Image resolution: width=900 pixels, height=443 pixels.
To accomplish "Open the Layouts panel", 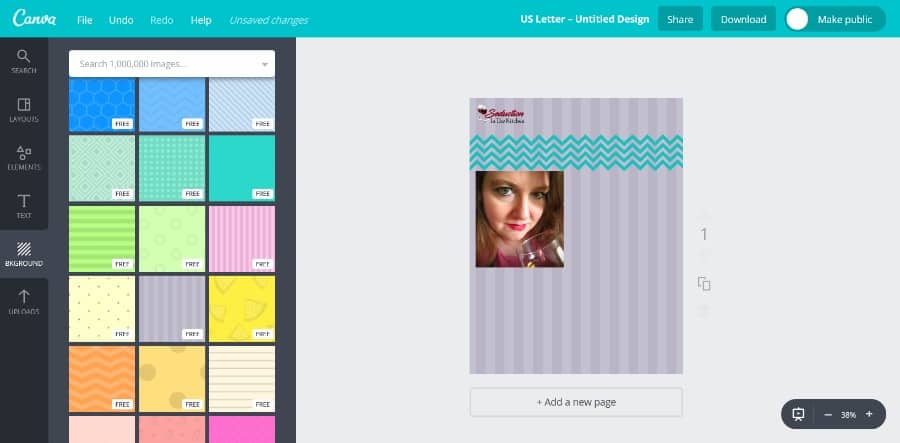I will tap(24, 110).
